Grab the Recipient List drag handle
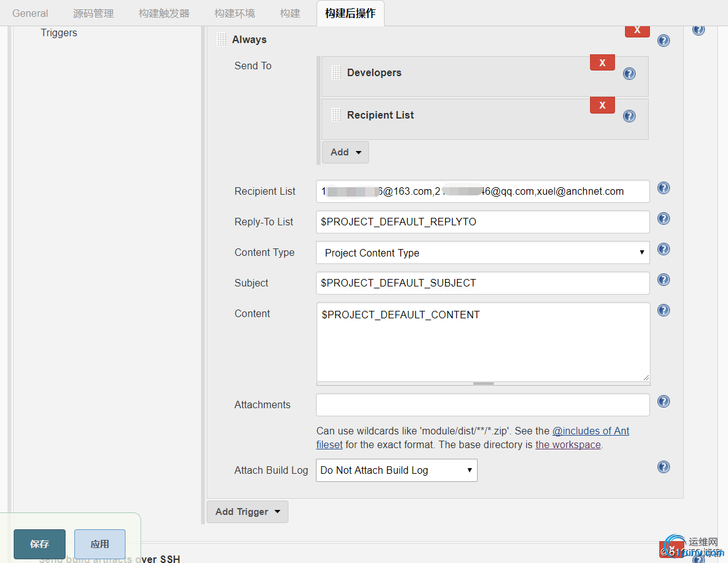 tap(337, 115)
